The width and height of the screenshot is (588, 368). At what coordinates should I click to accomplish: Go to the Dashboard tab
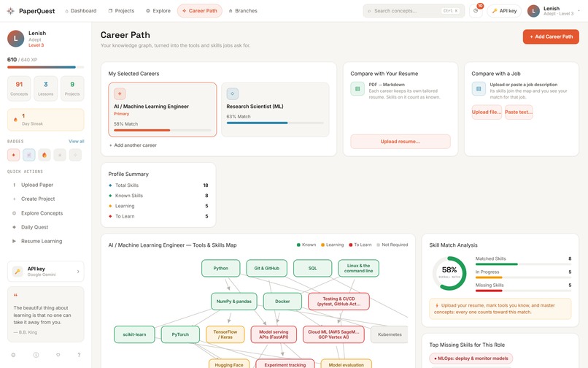pyautogui.click(x=81, y=11)
